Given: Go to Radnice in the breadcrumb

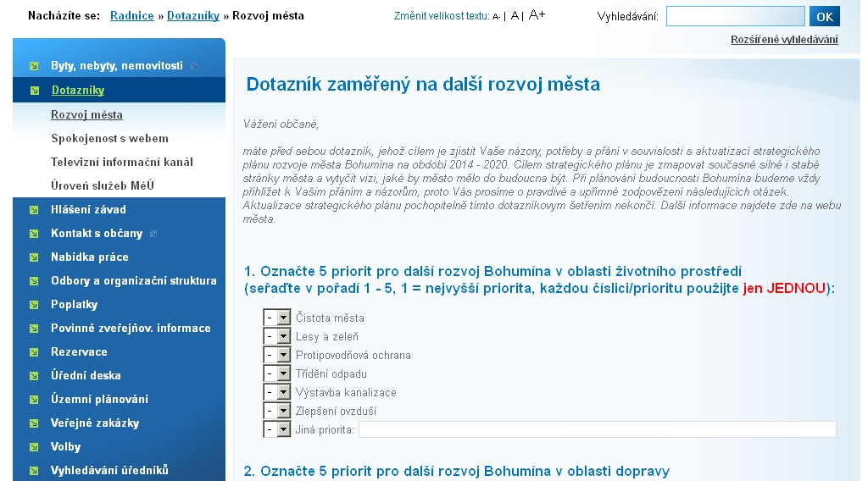Looking at the screenshot, I should (x=131, y=15).
